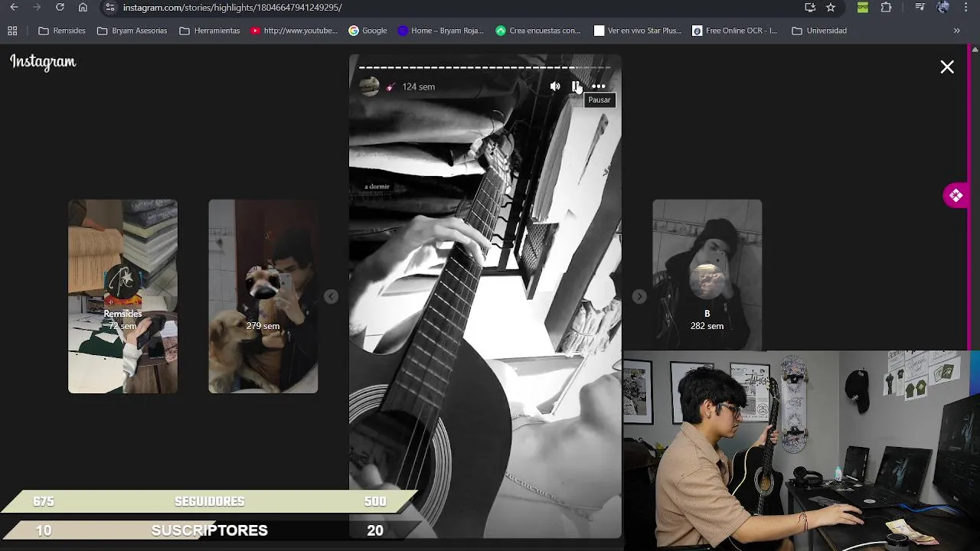Click the pink extension side button
Viewport: 980px width, 551px height.
pyautogui.click(x=955, y=196)
